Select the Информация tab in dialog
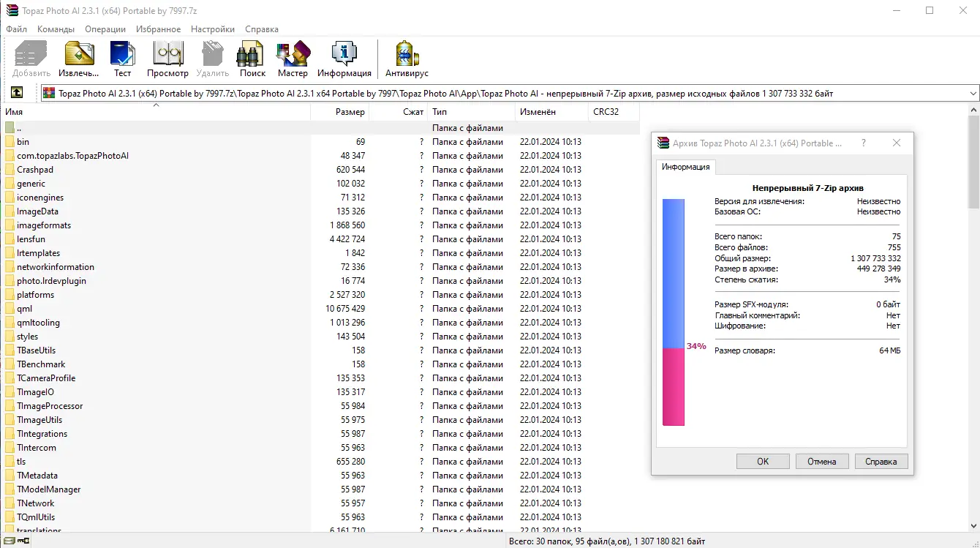 point(685,167)
